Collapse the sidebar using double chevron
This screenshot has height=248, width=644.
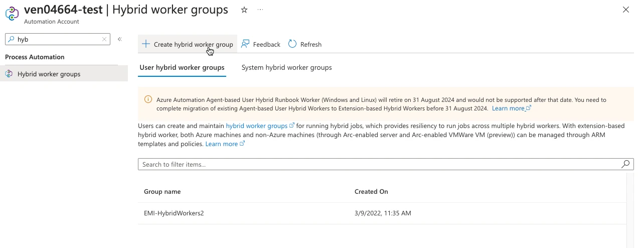[120, 39]
